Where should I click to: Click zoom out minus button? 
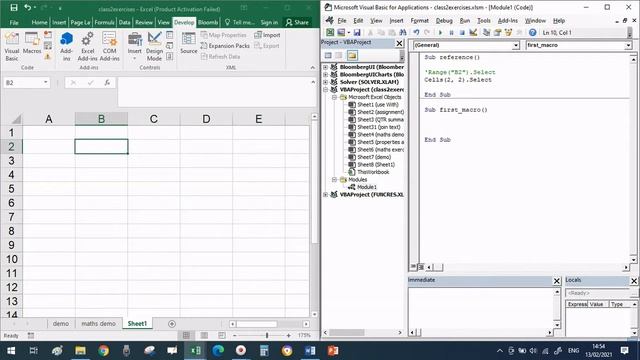point(235,336)
